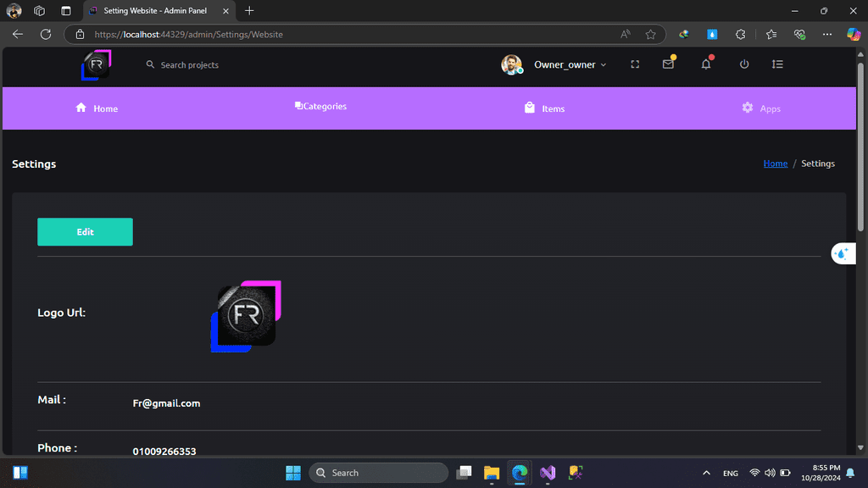Open Edge settings and more menu
868x488 pixels.
coord(827,34)
